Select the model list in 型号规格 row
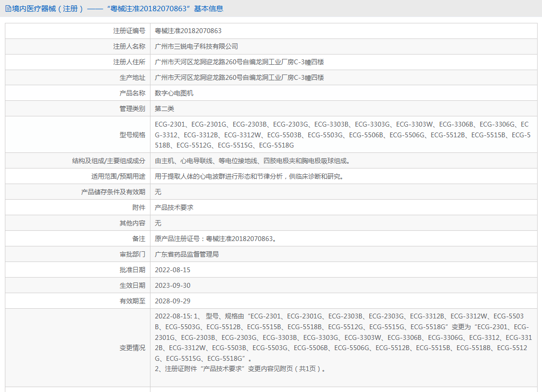The width and height of the screenshot is (542, 392). [342, 135]
